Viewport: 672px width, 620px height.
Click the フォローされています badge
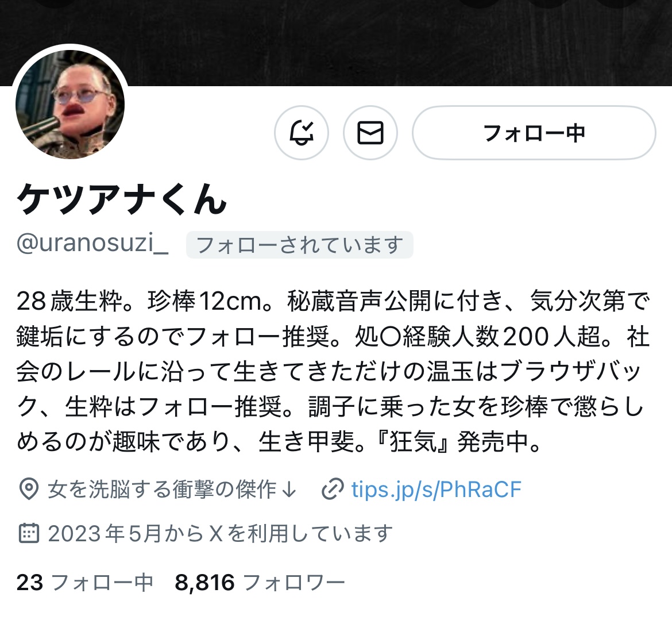(x=300, y=245)
